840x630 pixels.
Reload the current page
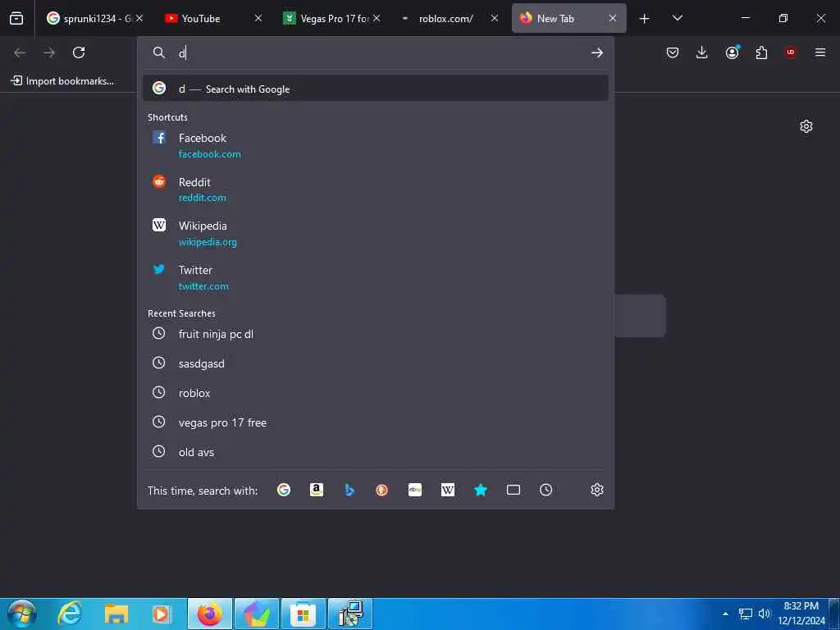(x=79, y=52)
